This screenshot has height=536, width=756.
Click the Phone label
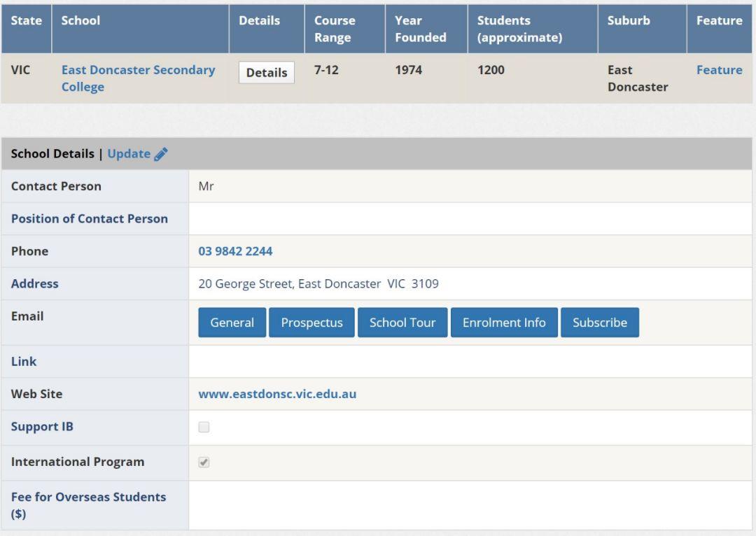pos(29,251)
